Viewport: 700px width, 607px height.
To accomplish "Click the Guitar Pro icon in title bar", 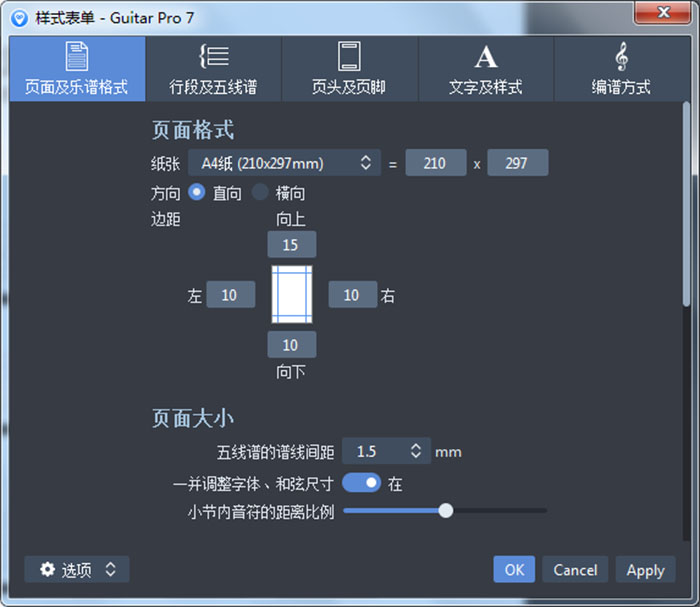I will (17, 17).
